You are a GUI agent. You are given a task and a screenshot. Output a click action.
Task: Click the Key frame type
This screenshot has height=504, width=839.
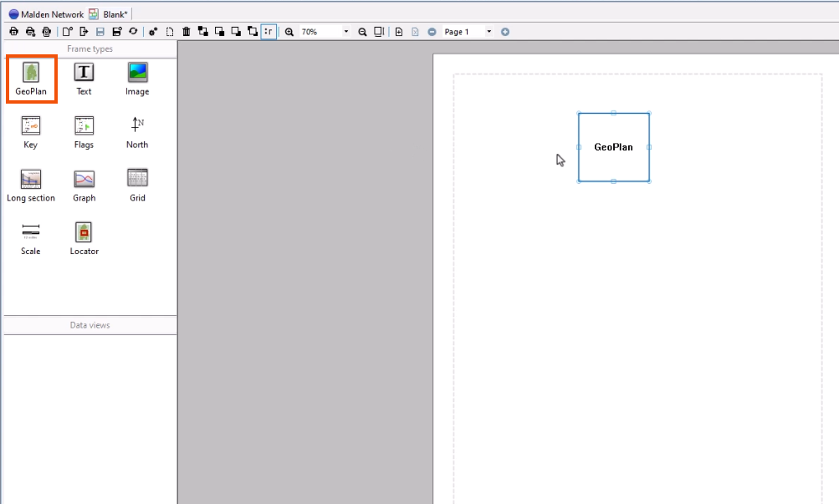tap(31, 130)
